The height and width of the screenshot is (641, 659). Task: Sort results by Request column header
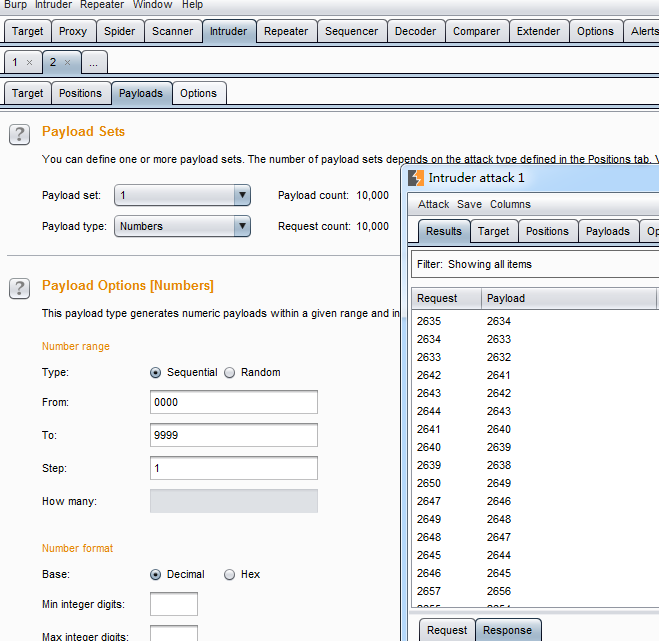coord(446,298)
